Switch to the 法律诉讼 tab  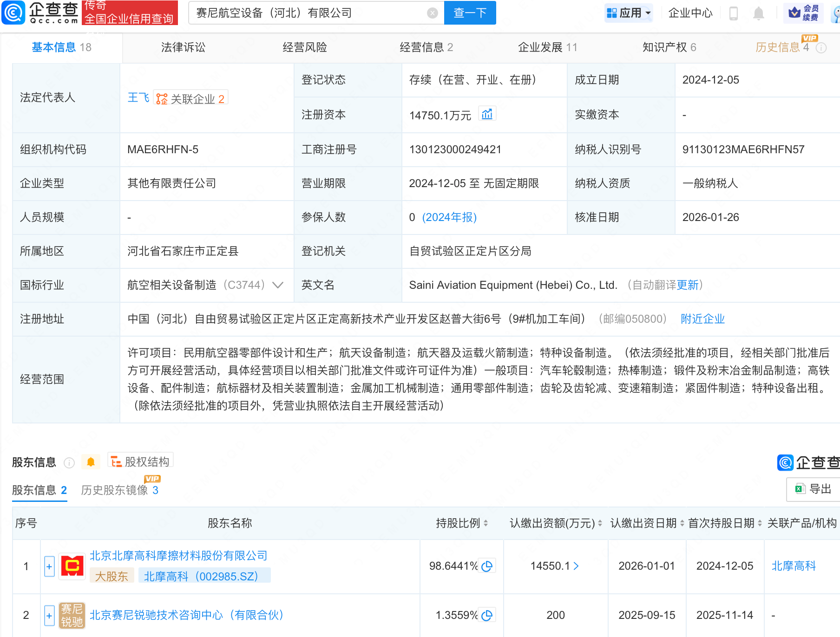tap(183, 47)
